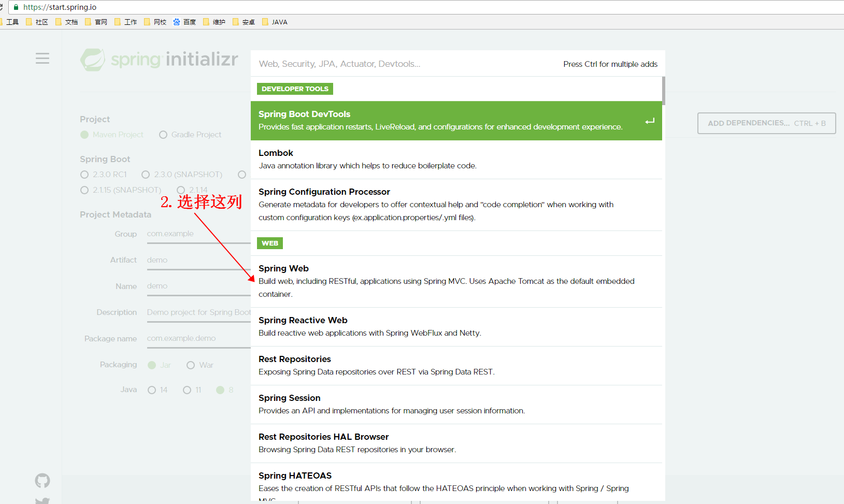Click the Baidu paw favicon on the bookmarks bar
844x504 pixels.
[176, 22]
